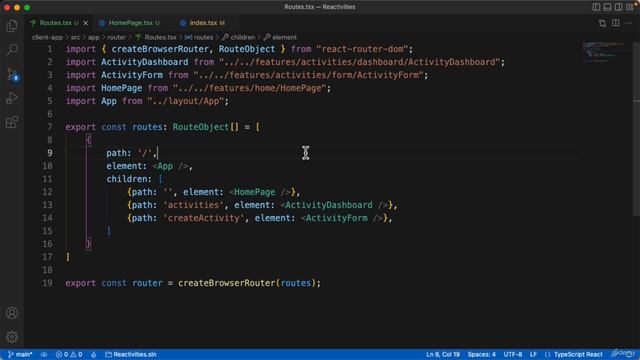Open the Explorer view in the activity bar
The image size is (640, 360).
coord(12,26)
